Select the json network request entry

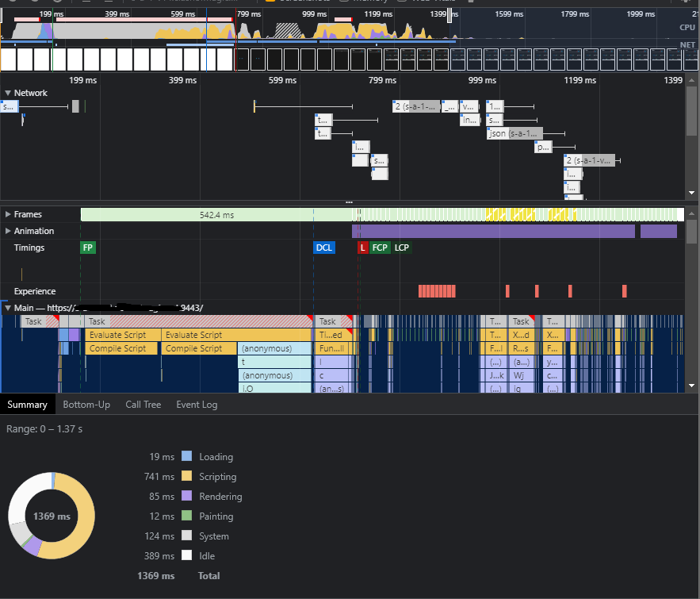coord(514,133)
